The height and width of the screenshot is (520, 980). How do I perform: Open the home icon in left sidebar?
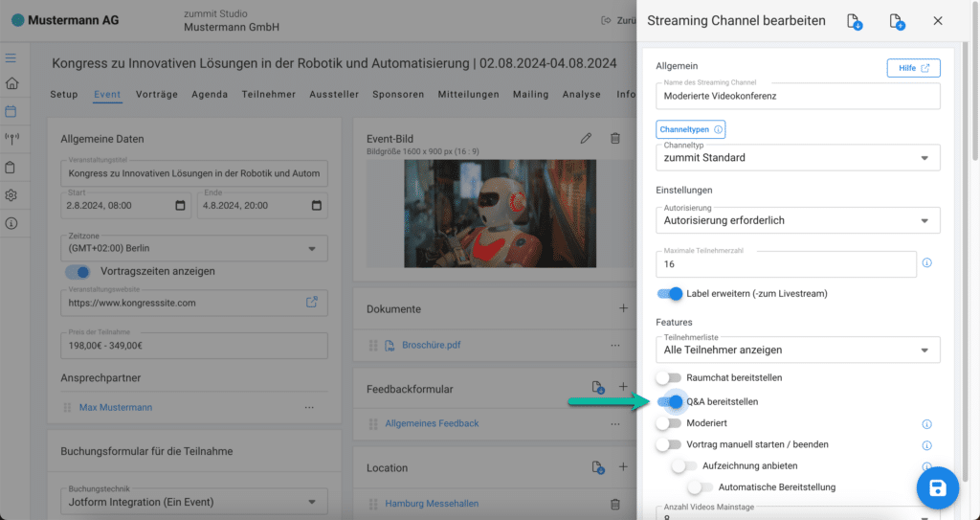tap(11, 83)
